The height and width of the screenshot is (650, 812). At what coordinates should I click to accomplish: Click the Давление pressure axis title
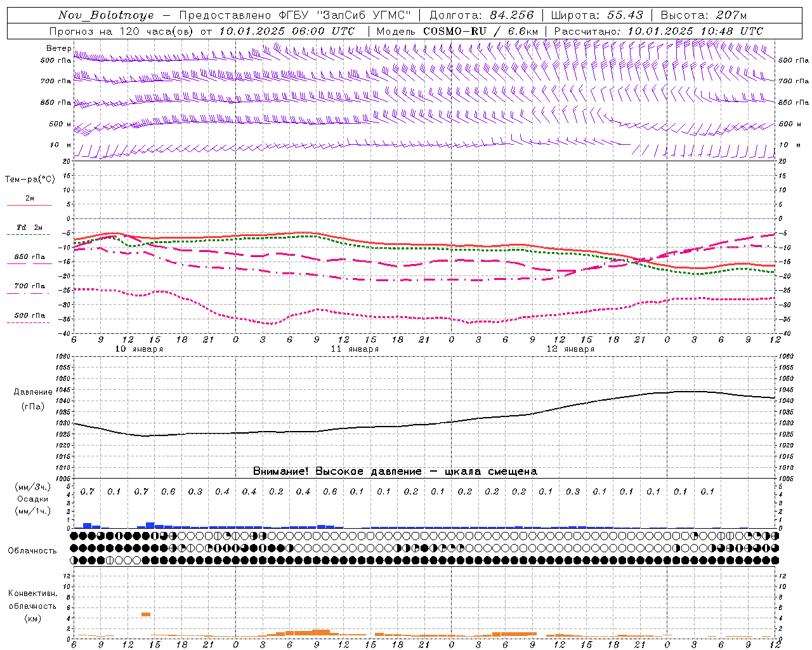coord(33,392)
